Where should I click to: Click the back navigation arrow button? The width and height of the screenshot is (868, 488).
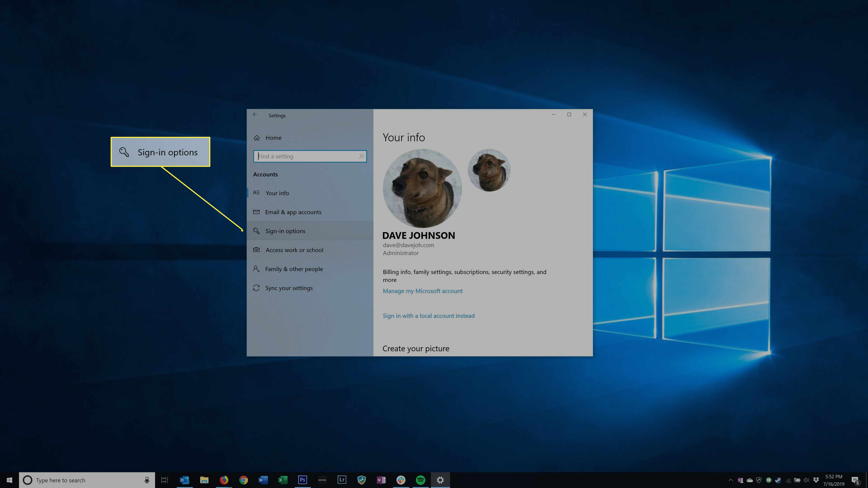255,114
